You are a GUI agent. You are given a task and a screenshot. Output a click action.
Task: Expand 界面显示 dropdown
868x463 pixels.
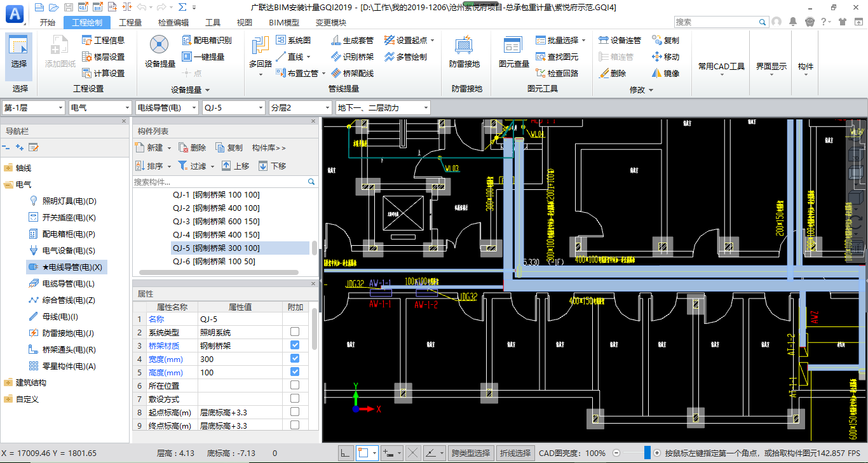click(771, 75)
